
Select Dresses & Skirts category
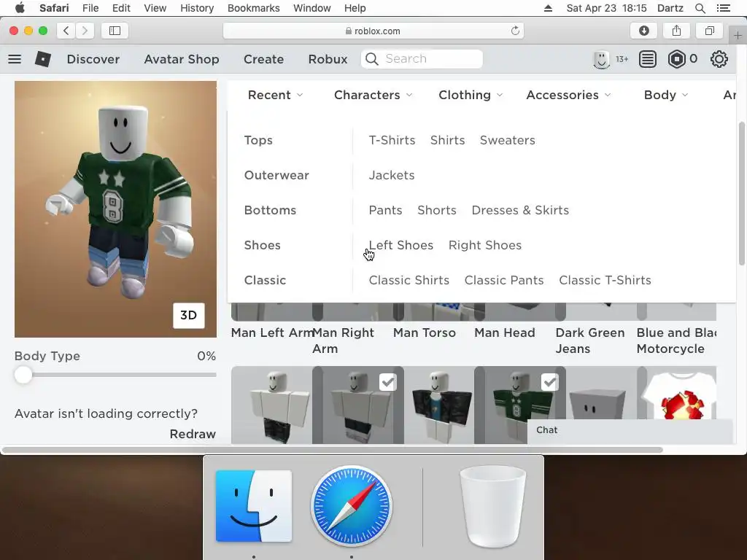click(520, 211)
